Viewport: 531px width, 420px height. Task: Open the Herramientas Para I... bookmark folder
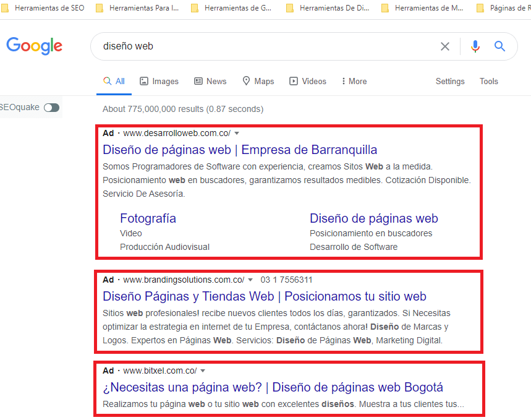pyautogui.click(x=137, y=8)
